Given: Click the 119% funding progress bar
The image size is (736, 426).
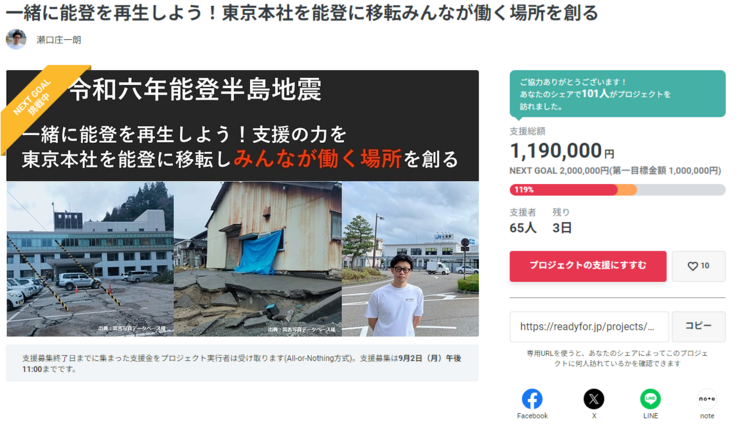Looking at the screenshot, I should tap(617, 190).
